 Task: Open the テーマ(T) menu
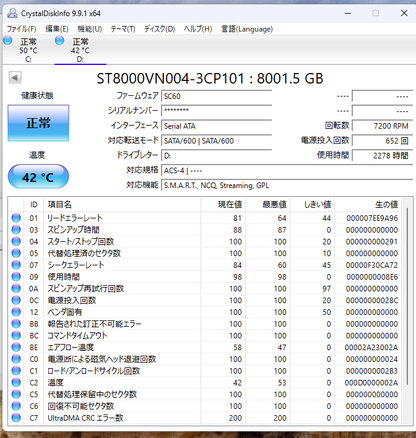[123, 29]
